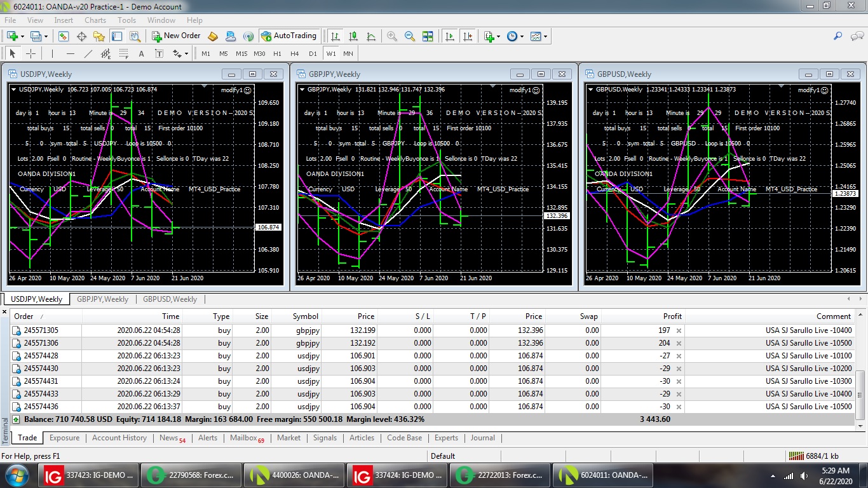Toggle chart Auto Scroll

(450, 36)
